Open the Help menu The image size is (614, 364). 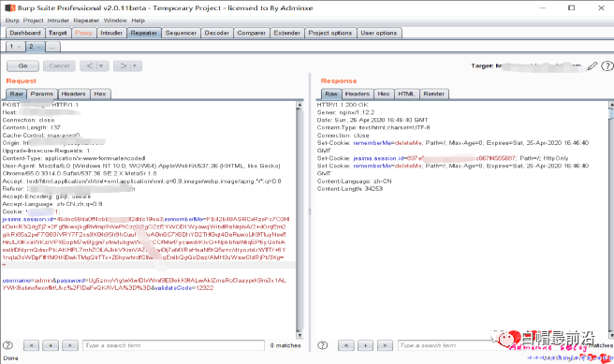pos(138,21)
